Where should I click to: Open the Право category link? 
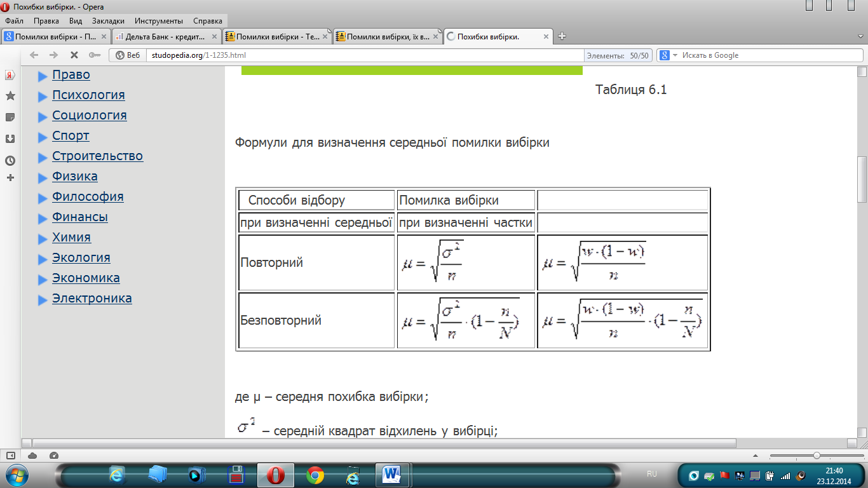(x=71, y=75)
